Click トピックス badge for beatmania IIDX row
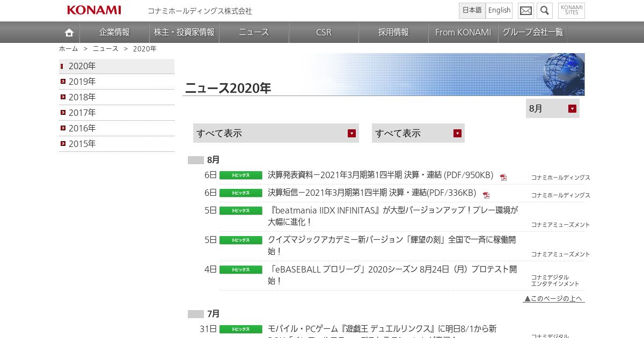The width and height of the screenshot is (644, 338). tap(241, 211)
